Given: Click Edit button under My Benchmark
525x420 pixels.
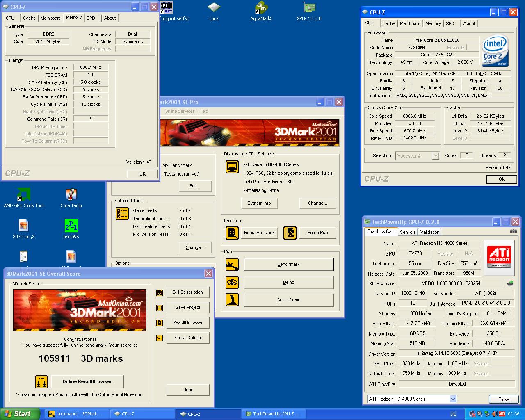Looking at the screenshot, I should [x=195, y=186].
